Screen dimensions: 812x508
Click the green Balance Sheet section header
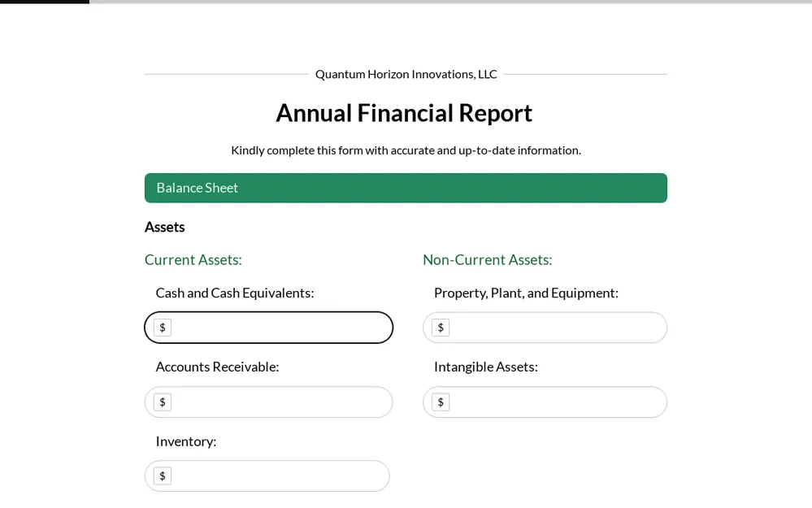tap(406, 188)
